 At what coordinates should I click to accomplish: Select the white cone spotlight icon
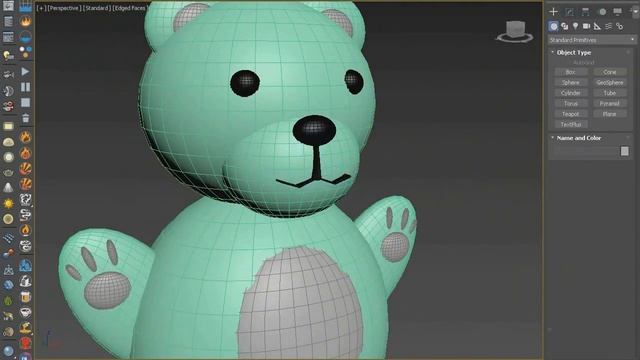point(8,187)
